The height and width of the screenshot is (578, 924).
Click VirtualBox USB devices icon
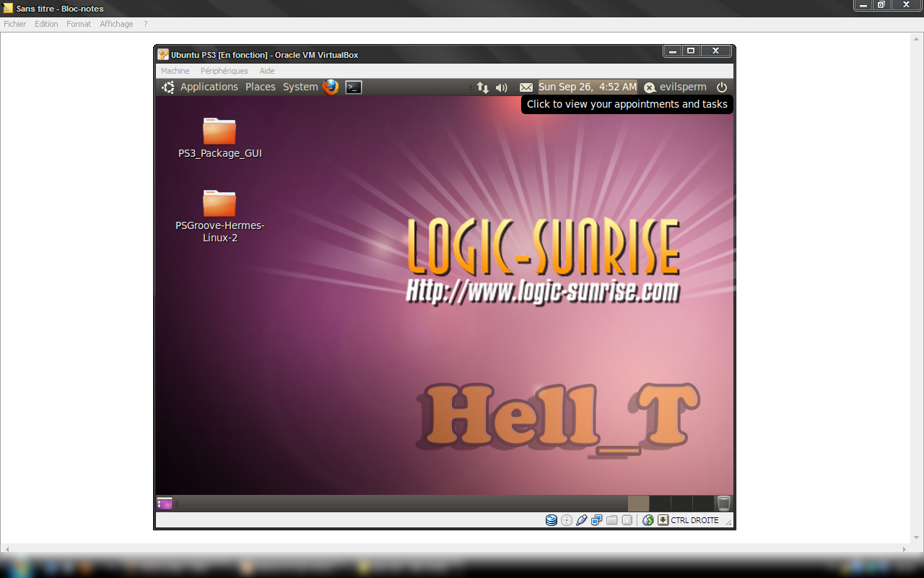[x=582, y=520]
